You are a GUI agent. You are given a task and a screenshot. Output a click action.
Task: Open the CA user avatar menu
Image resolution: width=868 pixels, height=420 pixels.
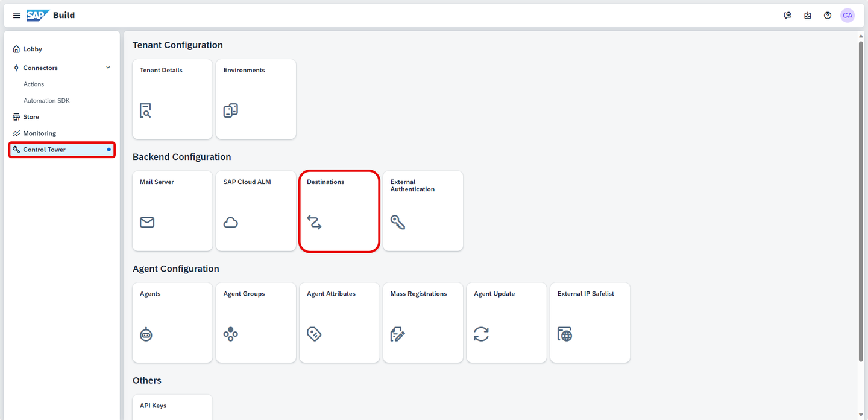tap(848, 16)
